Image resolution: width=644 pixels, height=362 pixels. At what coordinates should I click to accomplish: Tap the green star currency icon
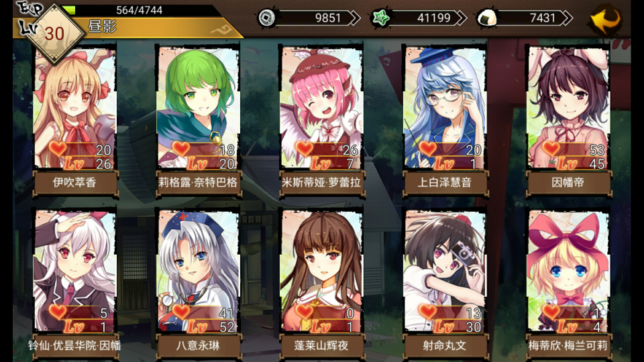click(x=381, y=18)
